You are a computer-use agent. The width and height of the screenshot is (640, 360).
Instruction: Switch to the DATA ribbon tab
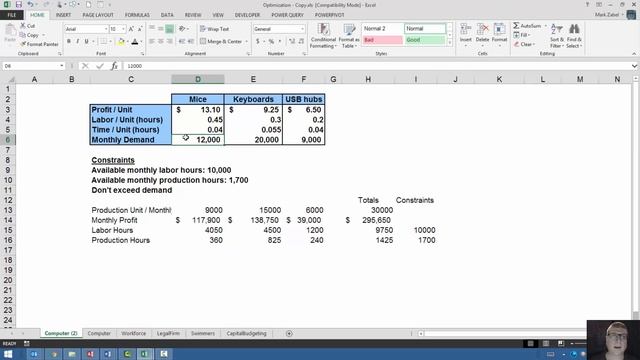(x=167, y=15)
